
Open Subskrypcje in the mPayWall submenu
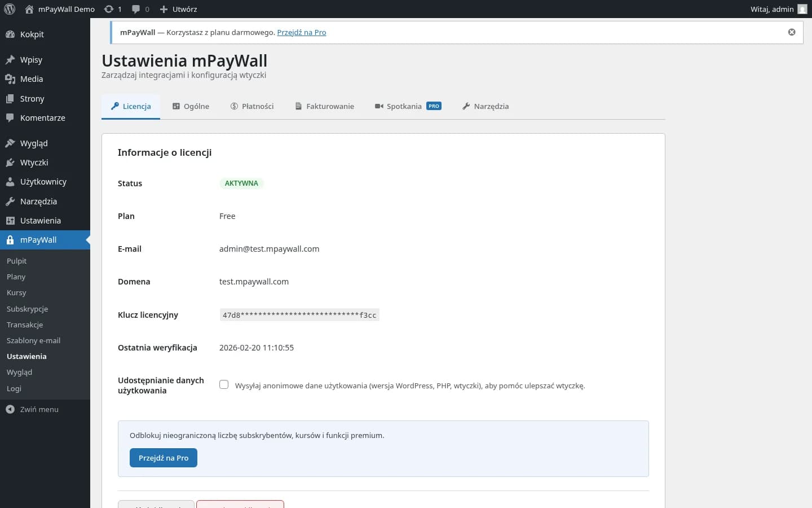pyautogui.click(x=27, y=309)
